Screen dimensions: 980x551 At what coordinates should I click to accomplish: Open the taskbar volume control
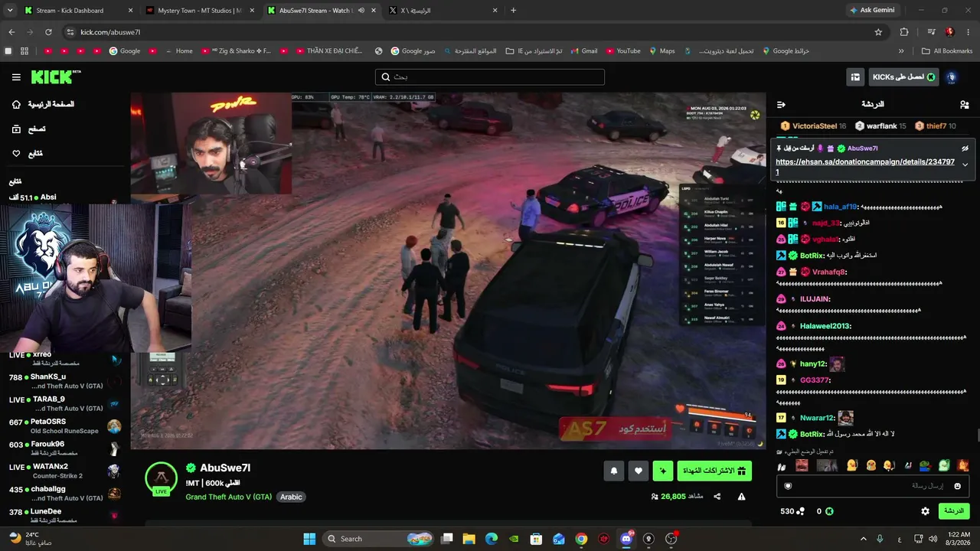tap(932, 539)
